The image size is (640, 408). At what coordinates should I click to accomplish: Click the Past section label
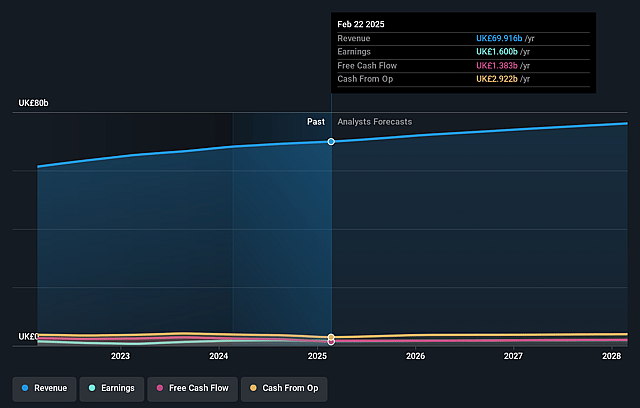tap(316, 122)
